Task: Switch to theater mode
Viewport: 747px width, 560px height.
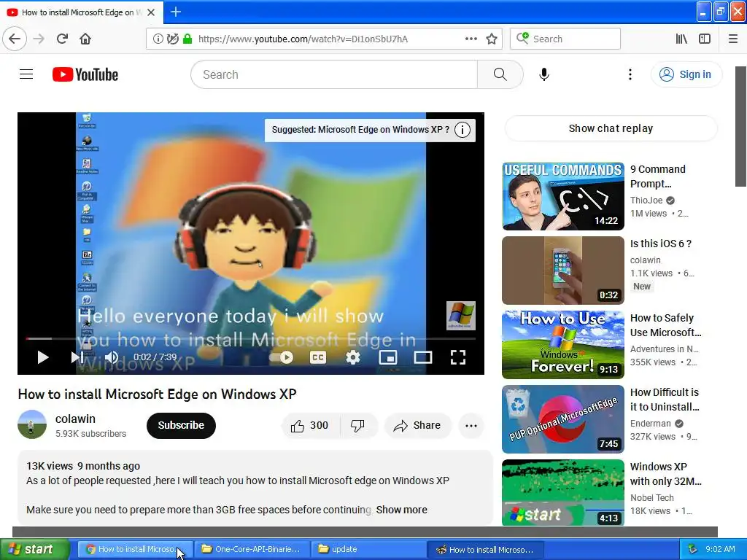Action: [423, 357]
